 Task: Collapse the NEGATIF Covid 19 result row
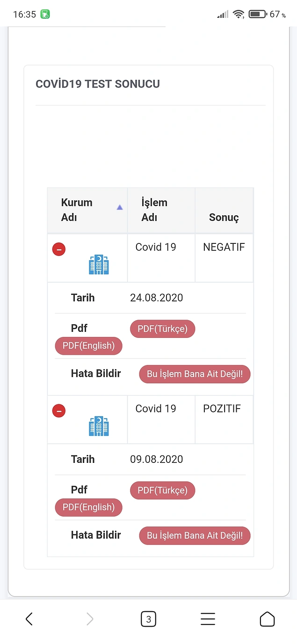(59, 249)
